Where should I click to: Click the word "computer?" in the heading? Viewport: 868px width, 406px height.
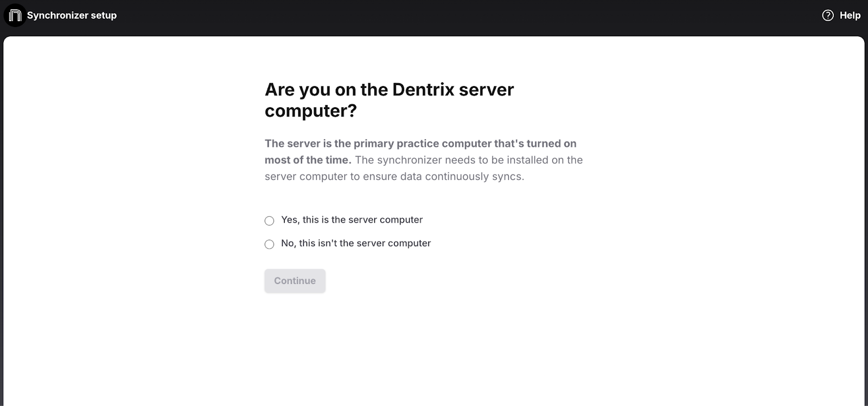311,111
